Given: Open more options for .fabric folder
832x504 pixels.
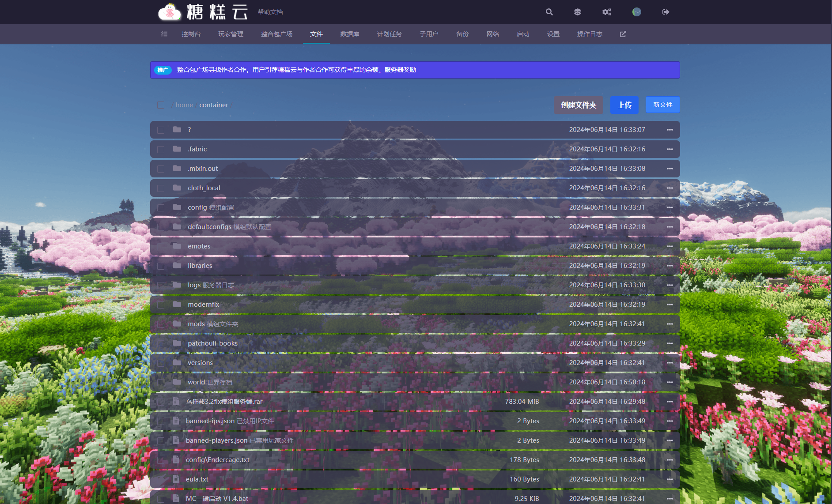Looking at the screenshot, I should [x=670, y=149].
